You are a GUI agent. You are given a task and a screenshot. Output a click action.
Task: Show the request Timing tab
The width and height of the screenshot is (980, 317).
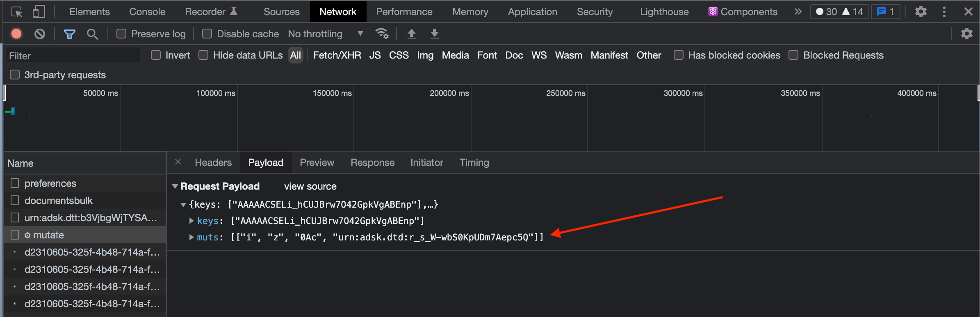(474, 163)
